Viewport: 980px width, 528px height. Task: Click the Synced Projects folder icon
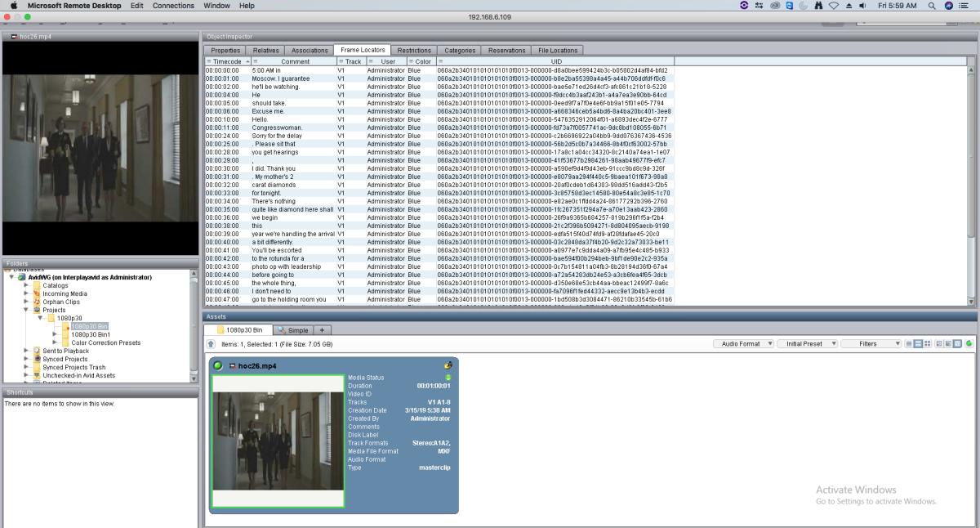point(37,359)
